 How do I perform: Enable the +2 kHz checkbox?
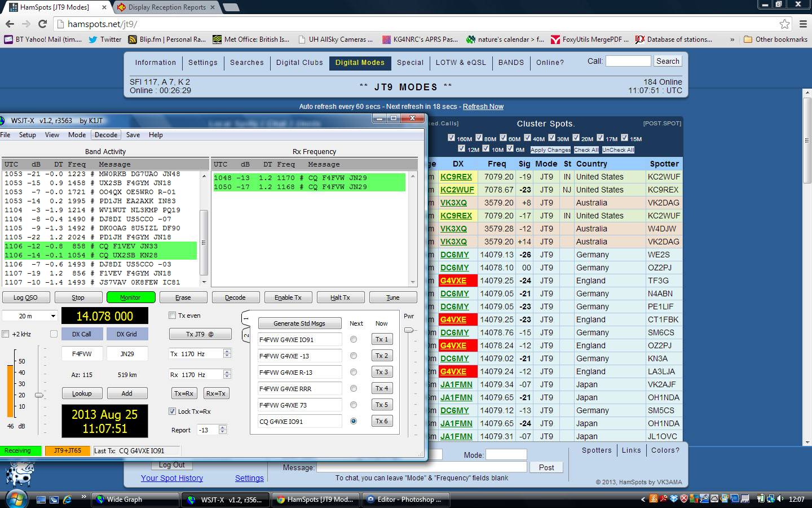[x=6, y=334]
